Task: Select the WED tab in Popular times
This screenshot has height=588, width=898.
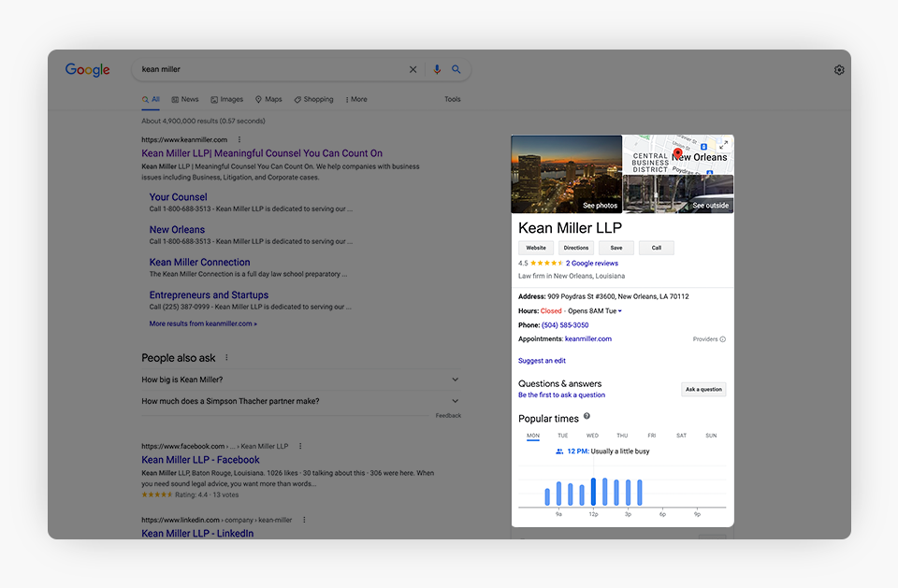Action: tap(592, 436)
